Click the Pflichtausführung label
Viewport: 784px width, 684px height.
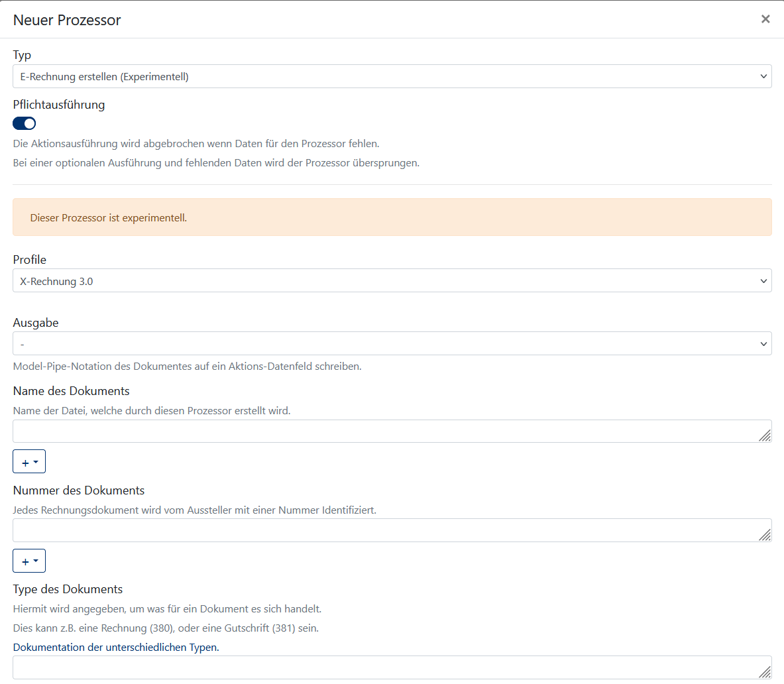[59, 105]
